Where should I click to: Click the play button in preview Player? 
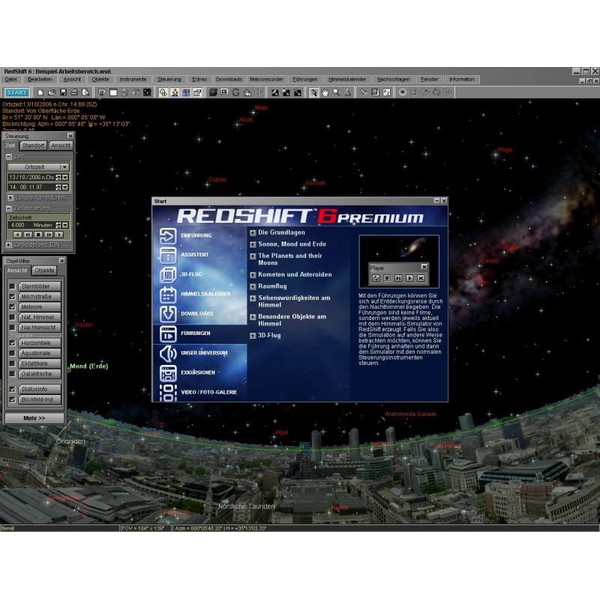click(409, 278)
